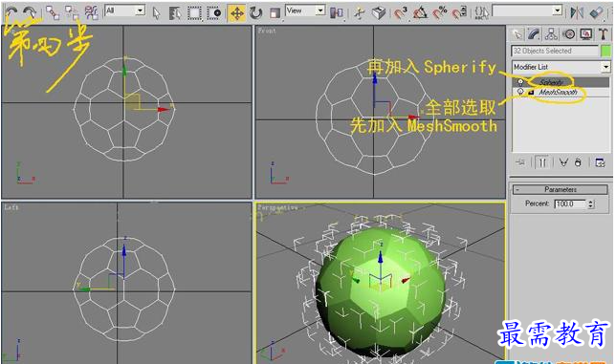Open the Named Selection Sets dropdown

click(x=528, y=11)
